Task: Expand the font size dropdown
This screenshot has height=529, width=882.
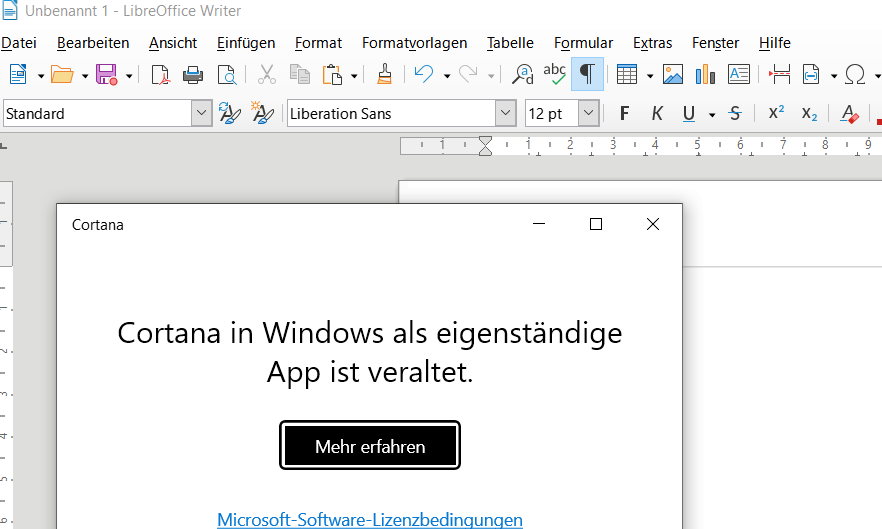Action: click(588, 113)
